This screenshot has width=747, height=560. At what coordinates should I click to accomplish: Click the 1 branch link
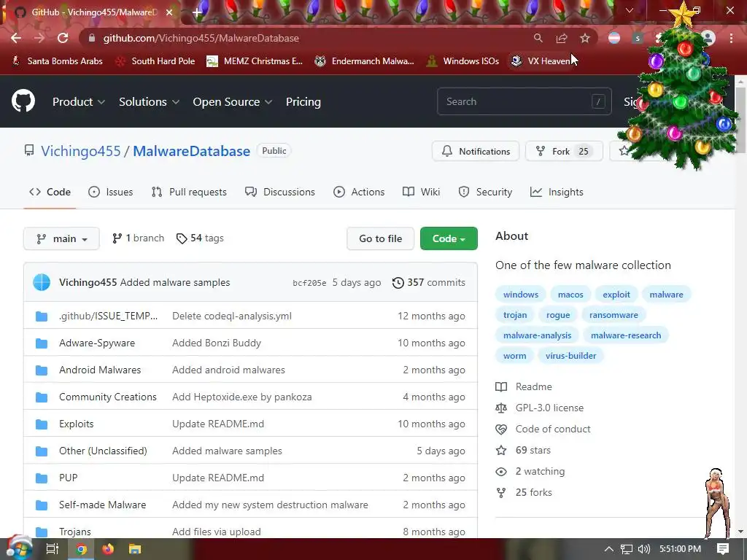click(x=138, y=238)
